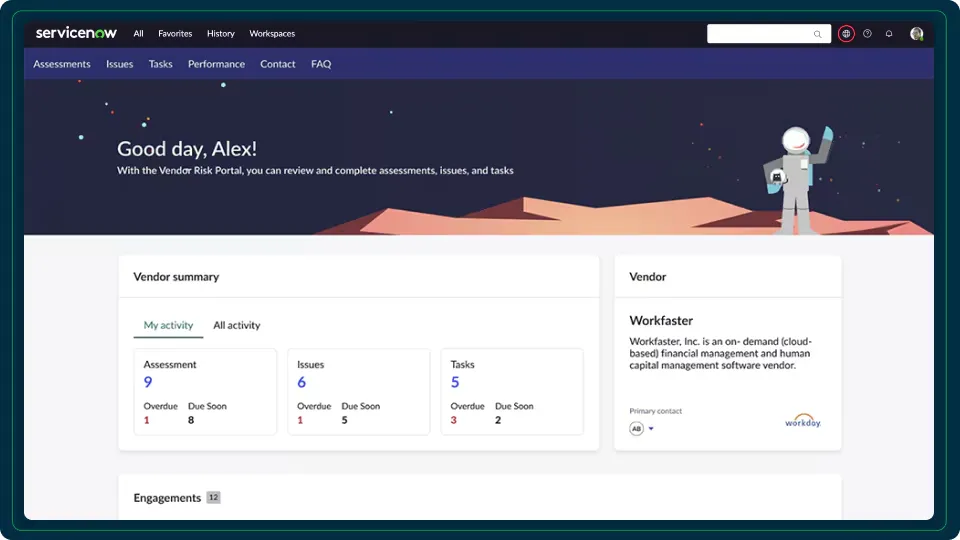Click the ServiceNow logo
This screenshot has width=960, height=540.
click(76, 33)
